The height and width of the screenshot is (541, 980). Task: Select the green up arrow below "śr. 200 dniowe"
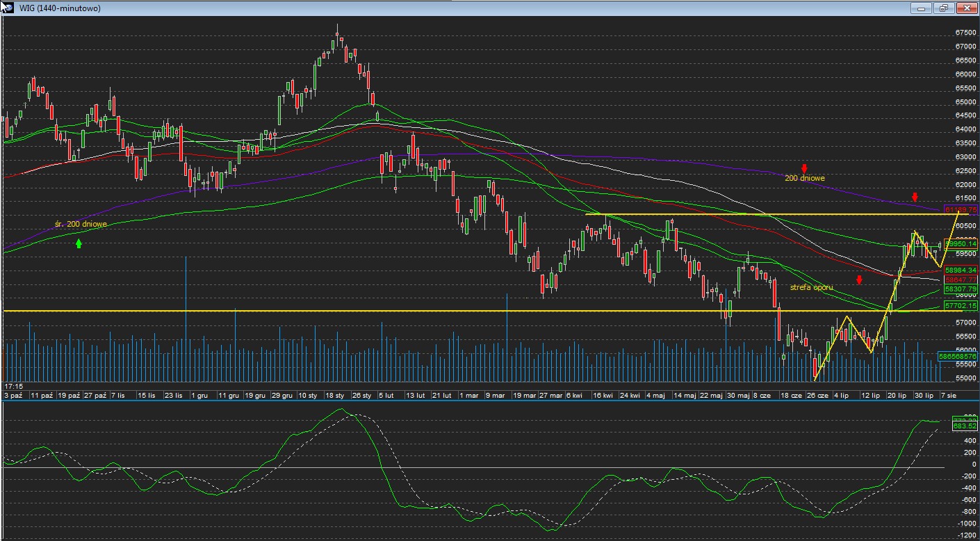tap(79, 243)
